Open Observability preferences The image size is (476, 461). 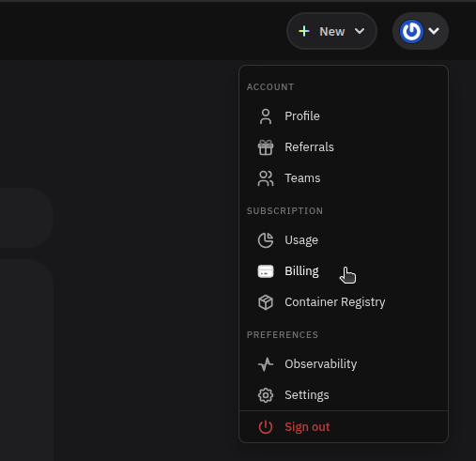click(x=344, y=364)
